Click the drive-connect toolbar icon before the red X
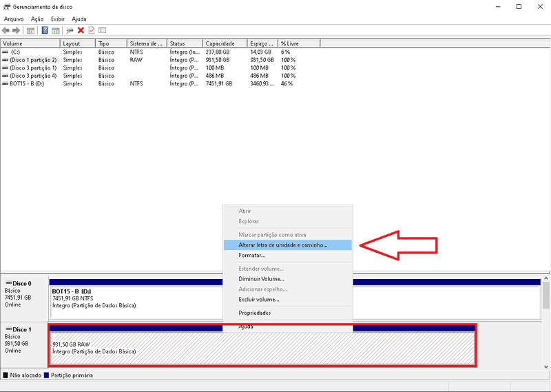This screenshot has width=551, height=392. [70, 30]
